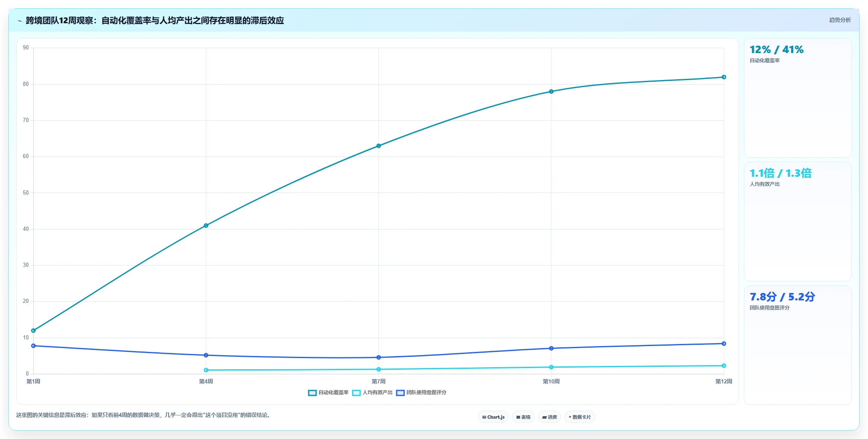Click willingness score point at 第7周
Image resolution: width=868 pixels, height=439 pixels.
click(x=379, y=358)
